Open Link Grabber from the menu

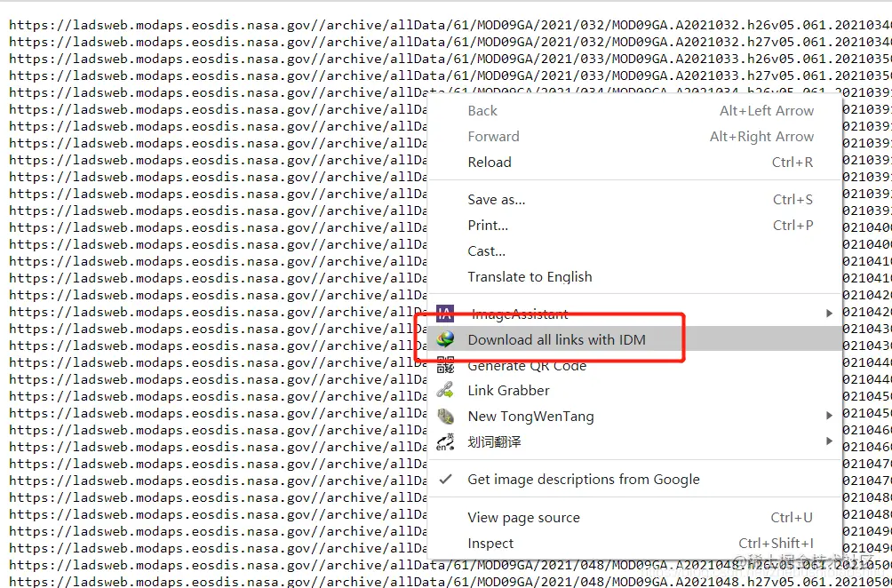pos(634,391)
